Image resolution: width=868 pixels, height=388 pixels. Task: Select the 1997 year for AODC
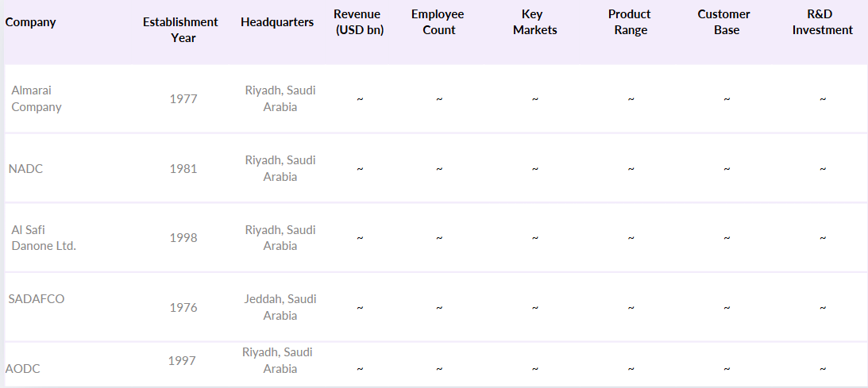coord(182,361)
